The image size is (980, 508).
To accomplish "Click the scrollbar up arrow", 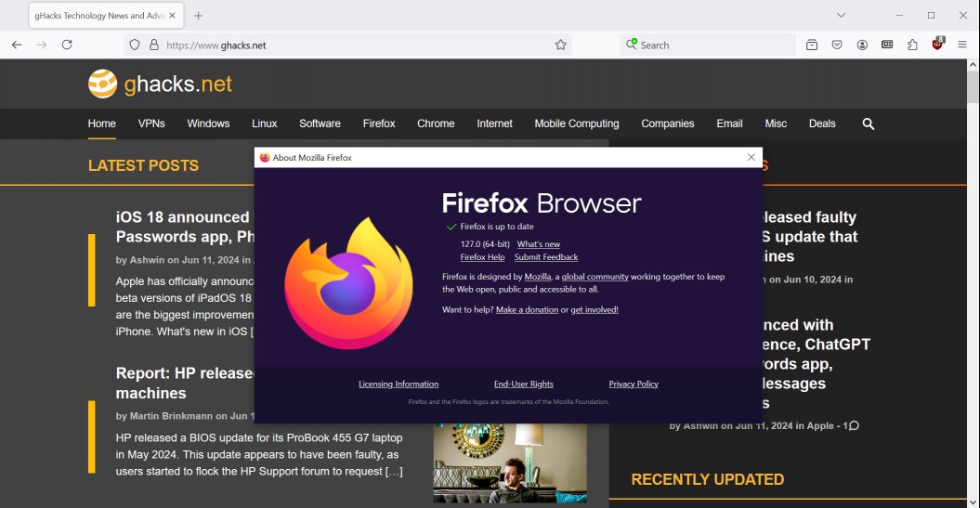I will tap(973, 64).
